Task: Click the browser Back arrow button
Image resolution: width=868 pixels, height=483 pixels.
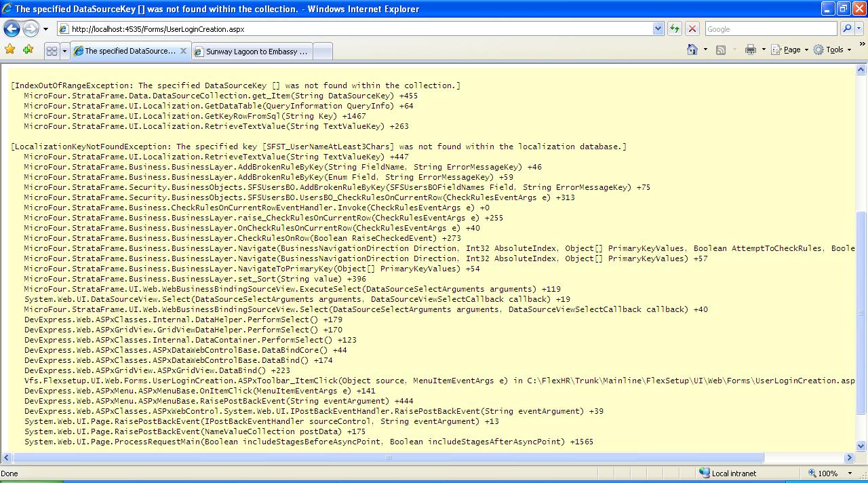Action: (12, 29)
